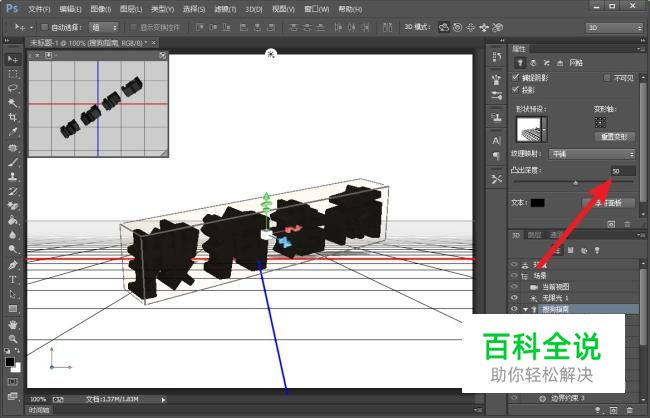Select the Pen tool
This screenshot has height=418, width=650.
click(13, 265)
